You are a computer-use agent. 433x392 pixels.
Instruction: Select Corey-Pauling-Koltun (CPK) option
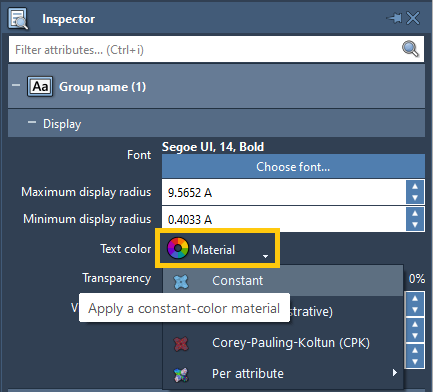click(x=283, y=343)
